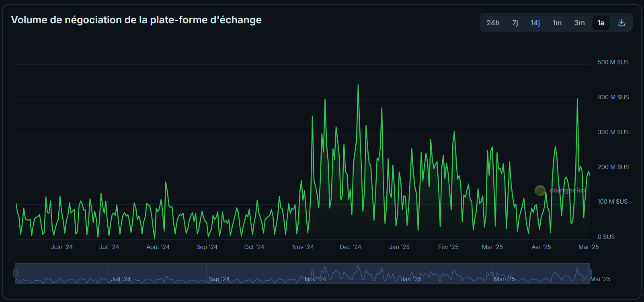Viewport: 644px width, 302px height.
Task: Click the '0 $US' axis label
Action: [606, 237]
